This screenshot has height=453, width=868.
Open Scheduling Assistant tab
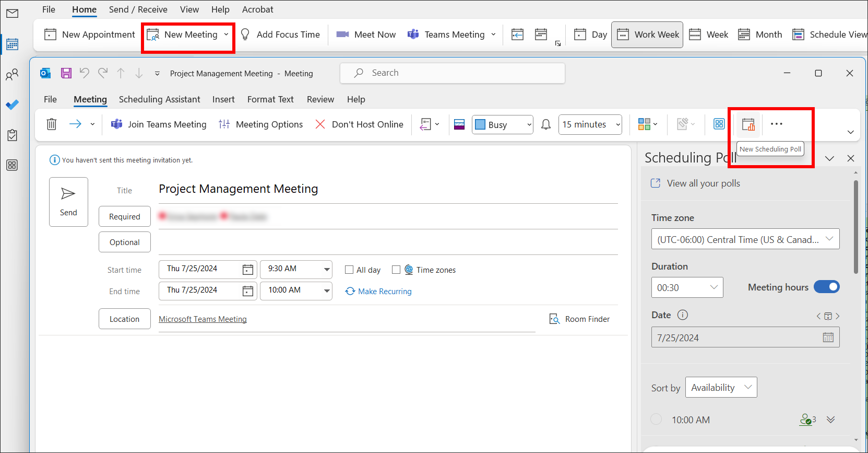[x=159, y=99]
